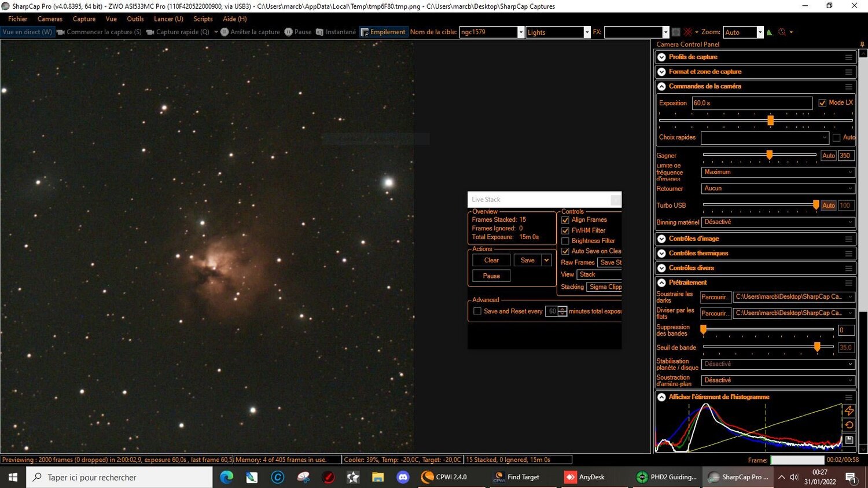Open the histogram display from the toolbar

coord(770,32)
